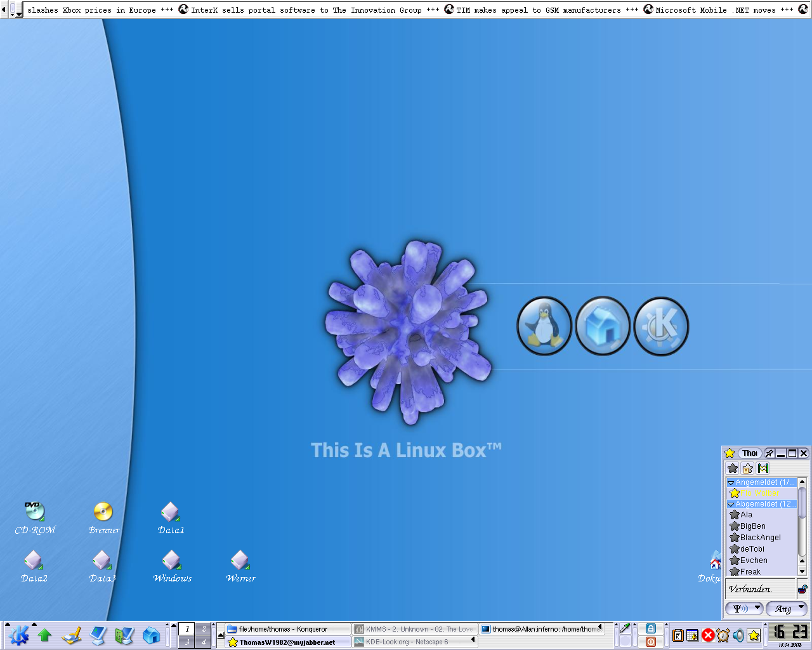Open the Werner drive desktop icon

tap(240, 566)
